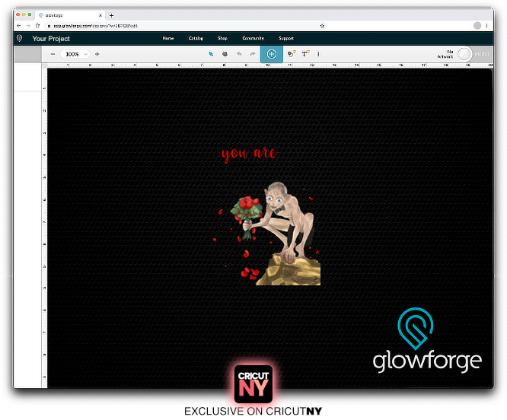
Task: Go back in the browser
Action: 19,26
